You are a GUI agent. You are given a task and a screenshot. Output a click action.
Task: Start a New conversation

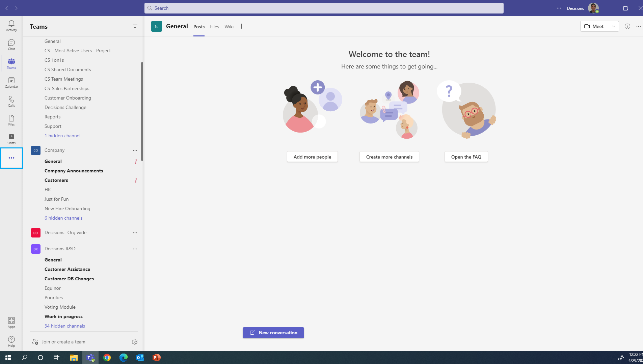[273, 332]
